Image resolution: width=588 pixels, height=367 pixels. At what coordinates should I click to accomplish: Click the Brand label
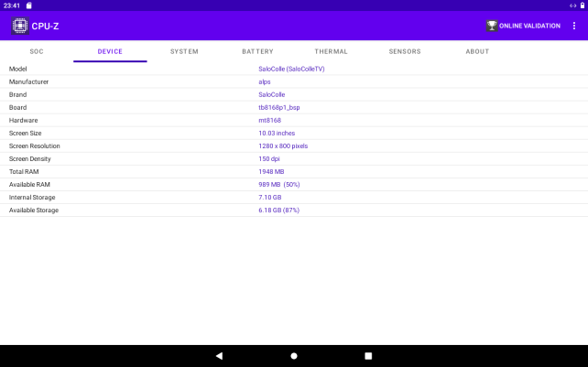pos(17,94)
